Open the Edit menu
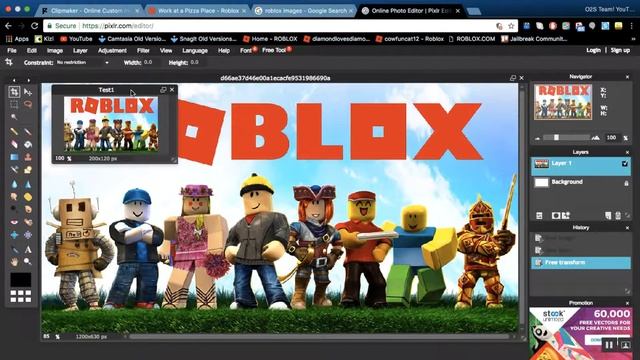Image resolution: width=640 pixels, height=360 pixels. point(32,50)
